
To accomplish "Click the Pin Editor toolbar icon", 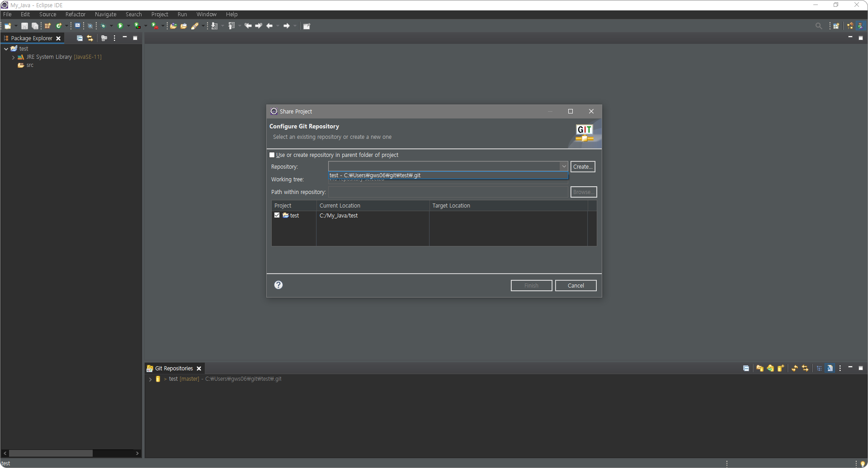I will pos(307,26).
